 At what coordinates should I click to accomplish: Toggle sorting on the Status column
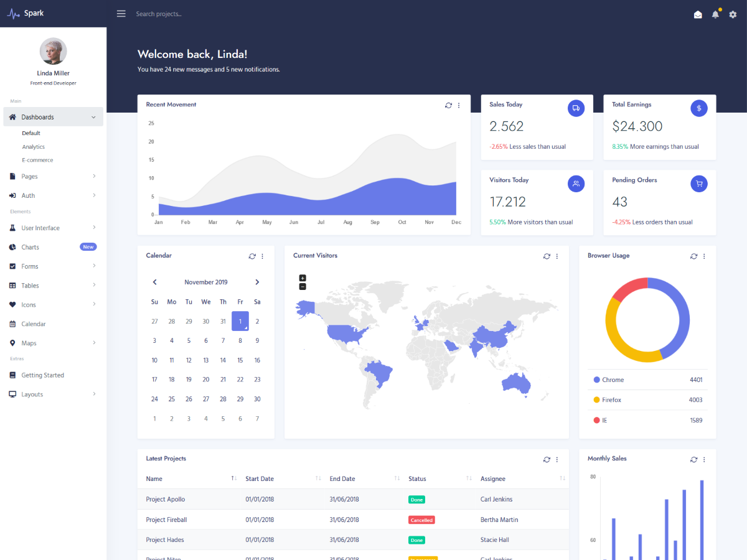pyautogui.click(x=468, y=478)
